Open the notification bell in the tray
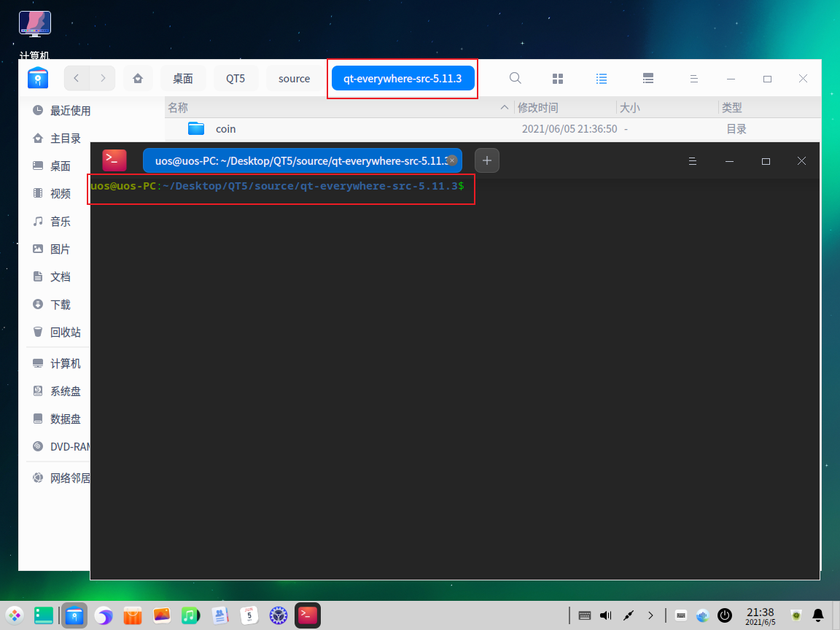 point(817,615)
